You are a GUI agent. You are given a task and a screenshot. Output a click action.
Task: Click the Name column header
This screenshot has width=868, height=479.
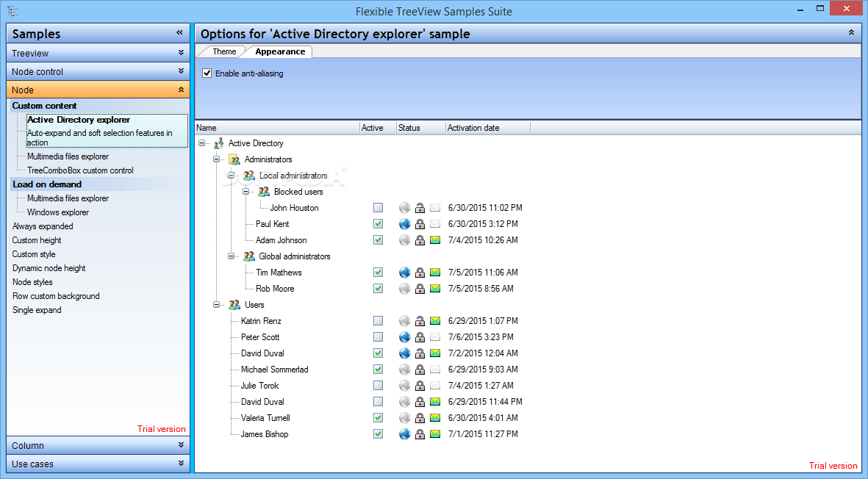point(277,128)
